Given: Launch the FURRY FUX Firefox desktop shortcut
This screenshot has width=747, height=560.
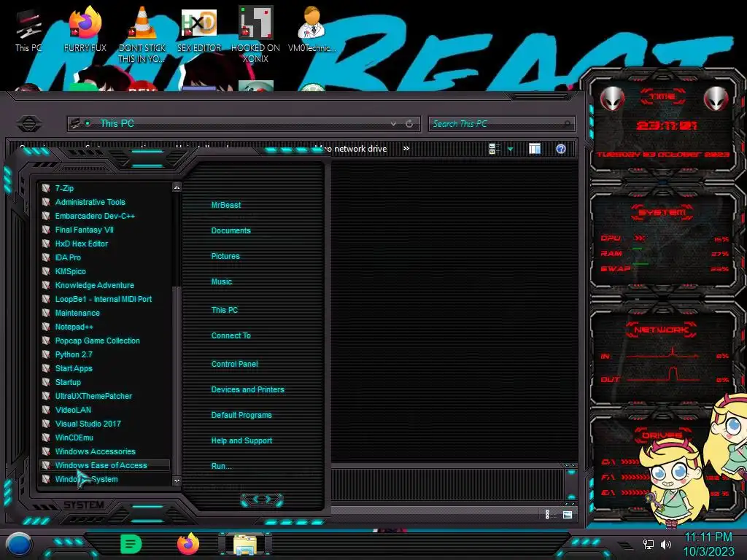Looking at the screenshot, I should (x=85, y=29).
